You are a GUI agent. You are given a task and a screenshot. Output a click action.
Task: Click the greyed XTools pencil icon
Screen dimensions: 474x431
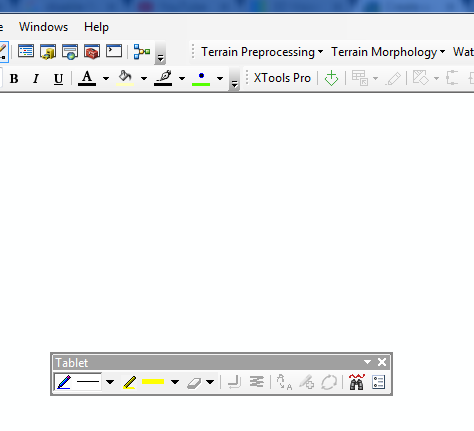[x=393, y=79]
